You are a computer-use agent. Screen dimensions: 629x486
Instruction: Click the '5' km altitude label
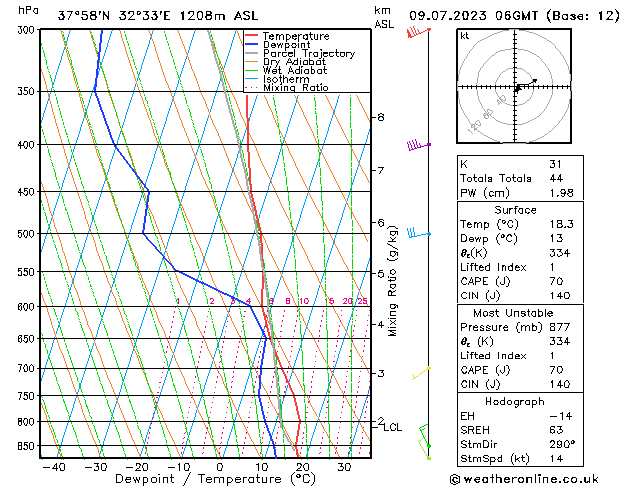(x=381, y=274)
